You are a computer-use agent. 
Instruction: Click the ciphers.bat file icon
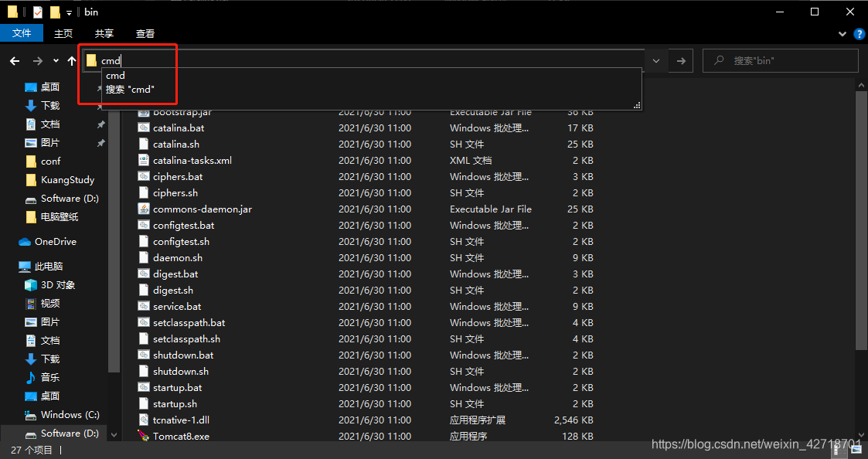pos(143,177)
